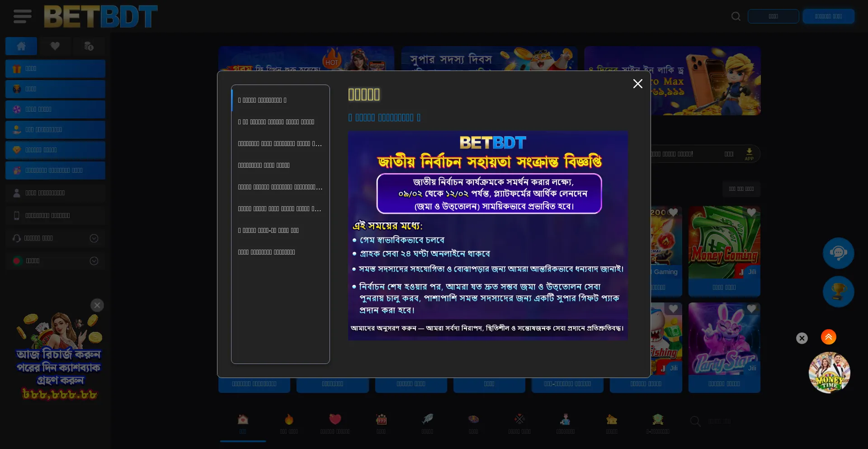Viewport: 868px width, 449px height.
Task: Click the BETBDT logo in header
Action: click(x=101, y=17)
